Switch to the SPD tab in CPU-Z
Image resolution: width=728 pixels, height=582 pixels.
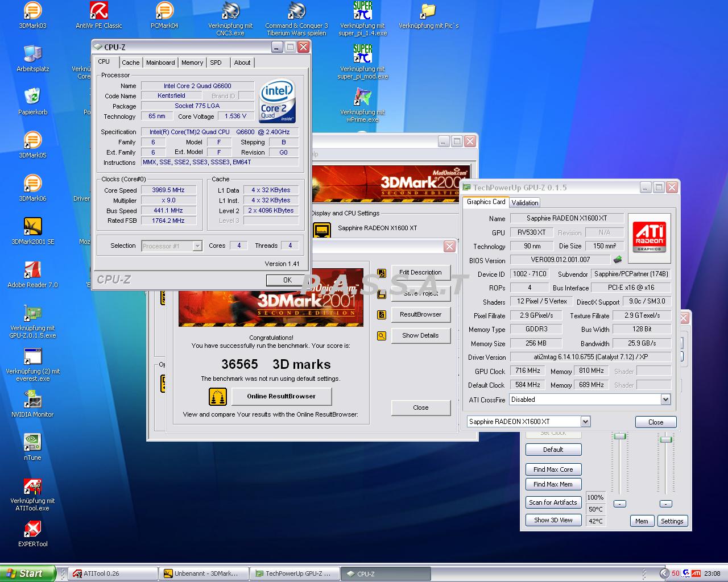click(x=216, y=63)
